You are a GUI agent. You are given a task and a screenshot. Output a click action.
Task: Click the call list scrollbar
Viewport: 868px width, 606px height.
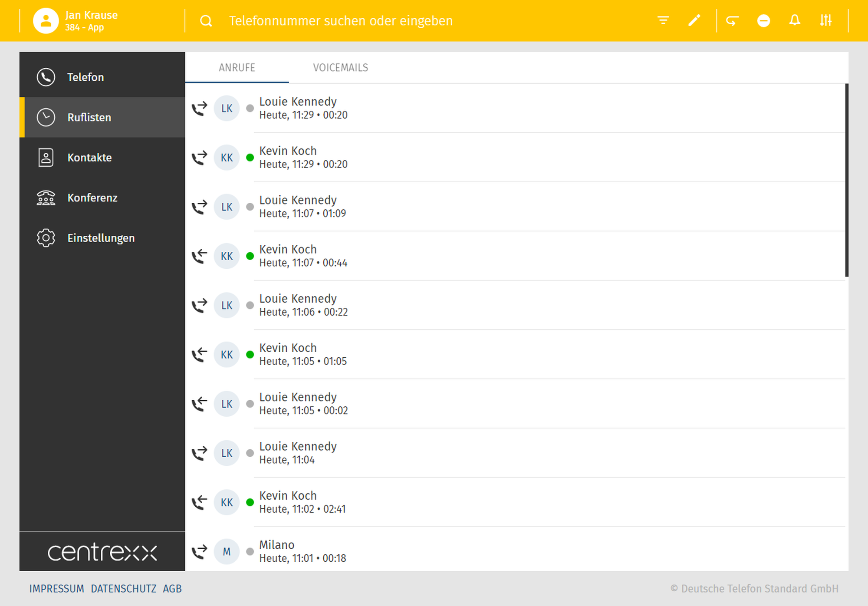pyautogui.click(x=846, y=180)
